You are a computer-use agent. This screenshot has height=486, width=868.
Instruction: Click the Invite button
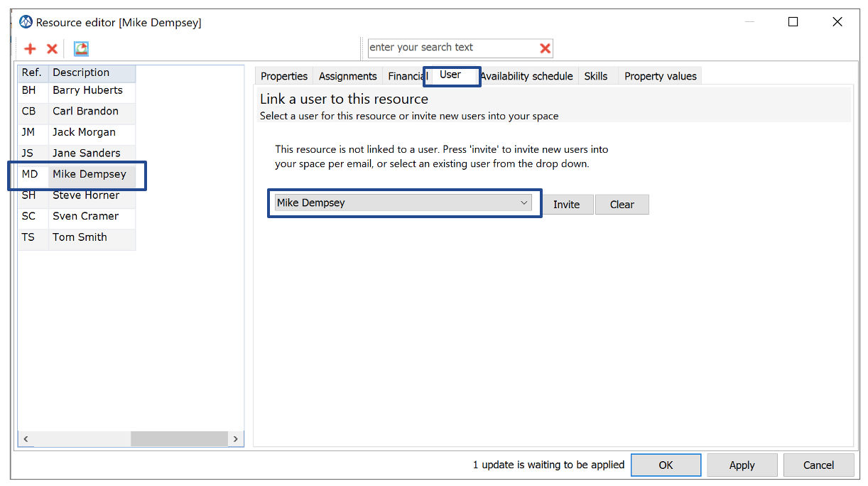coord(567,205)
